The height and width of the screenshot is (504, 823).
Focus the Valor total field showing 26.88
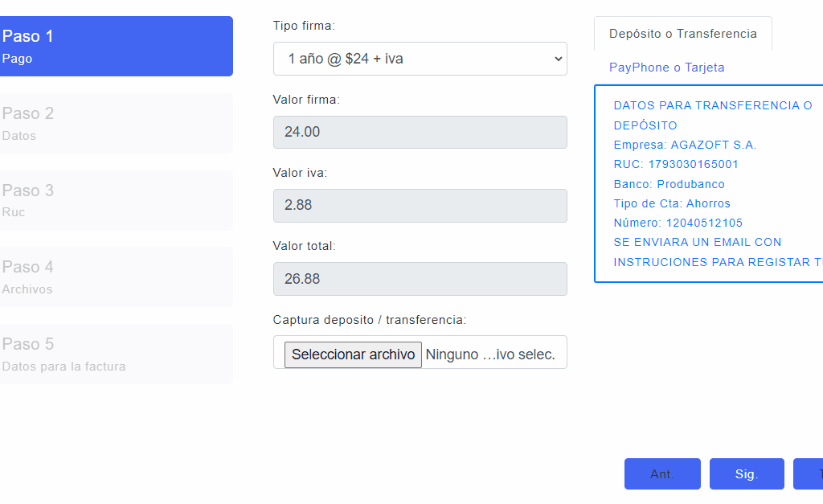coord(420,279)
